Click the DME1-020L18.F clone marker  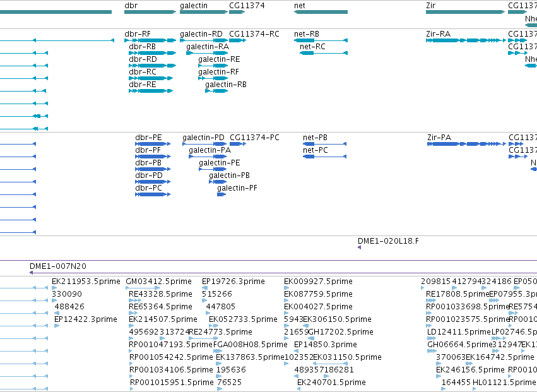[359, 247]
